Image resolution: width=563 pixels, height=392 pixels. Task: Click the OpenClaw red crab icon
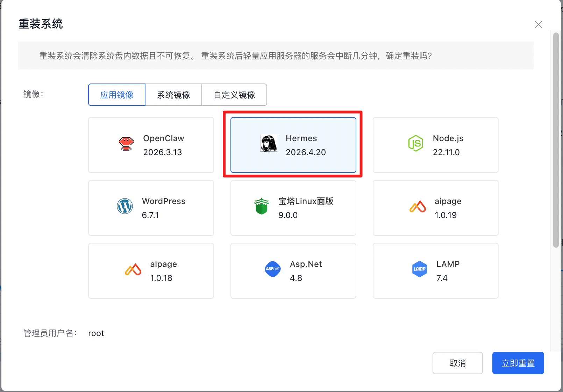point(126,144)
